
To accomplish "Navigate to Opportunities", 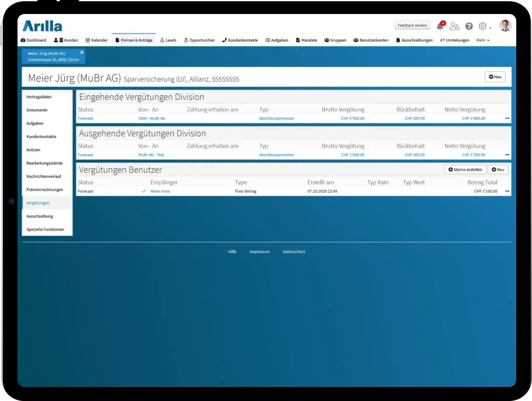I will pos(199,40).
